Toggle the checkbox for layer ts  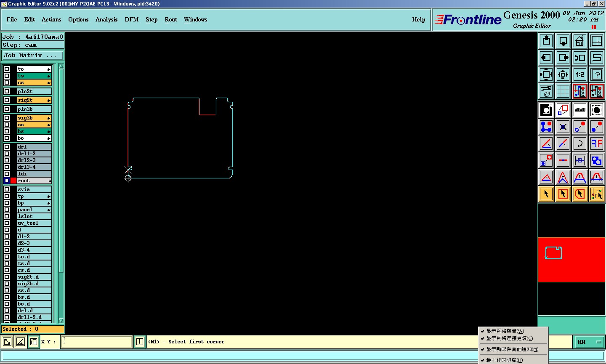click(7, 76)
